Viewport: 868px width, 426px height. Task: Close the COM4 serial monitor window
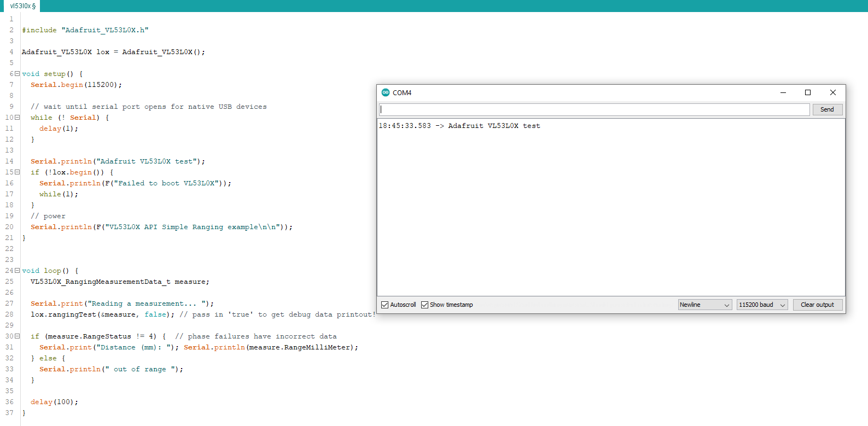[x=832, y=93]
